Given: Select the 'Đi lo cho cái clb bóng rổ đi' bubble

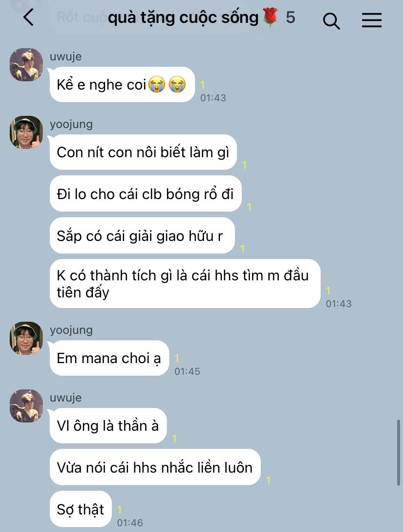Looking at the screenshot, I should [146, 194].
